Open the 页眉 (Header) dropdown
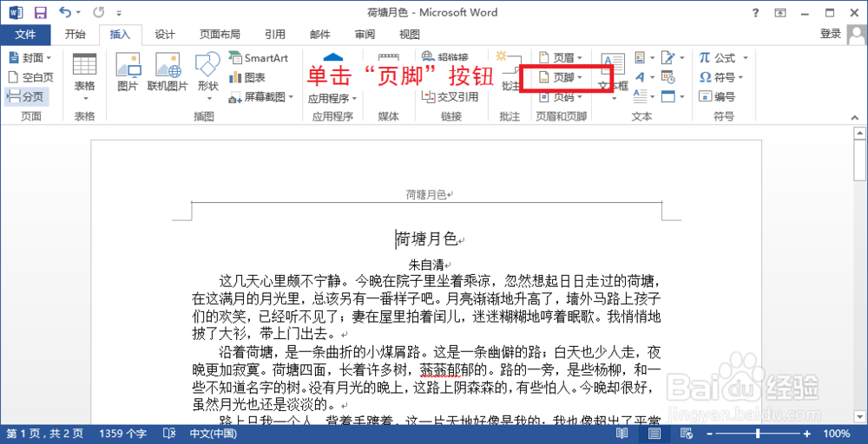868x444 pixels. pos(560,57)
